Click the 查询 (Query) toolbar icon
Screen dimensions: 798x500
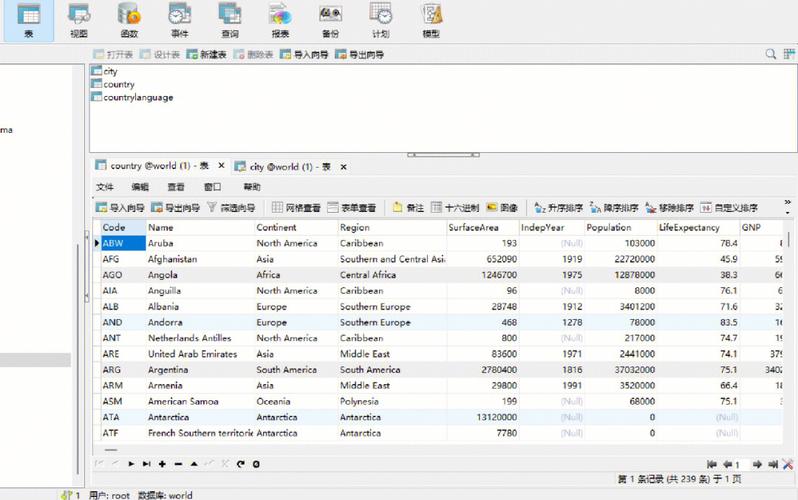(230, 20)
